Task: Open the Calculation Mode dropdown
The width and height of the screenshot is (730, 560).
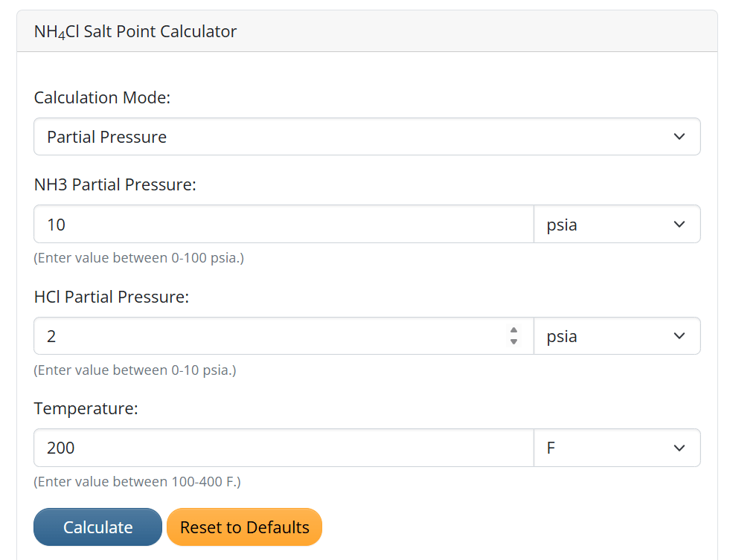Action: coord(366,137)
